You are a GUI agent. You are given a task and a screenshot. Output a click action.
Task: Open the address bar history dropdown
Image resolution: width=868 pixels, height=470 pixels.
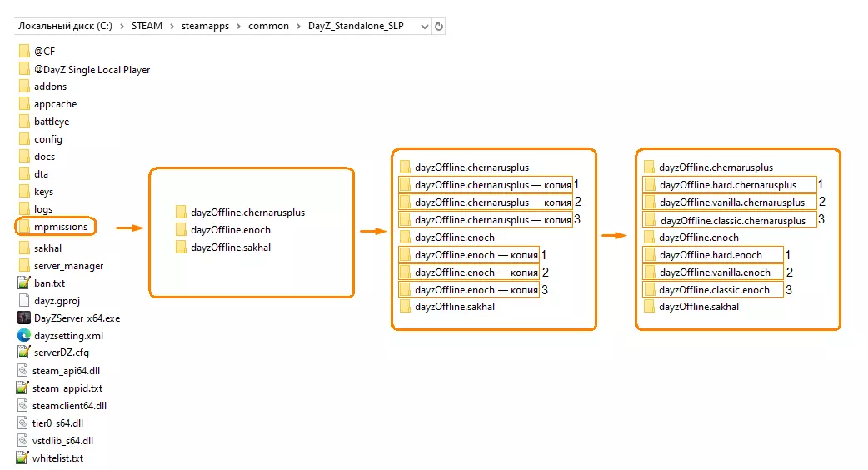pos(425,26)
